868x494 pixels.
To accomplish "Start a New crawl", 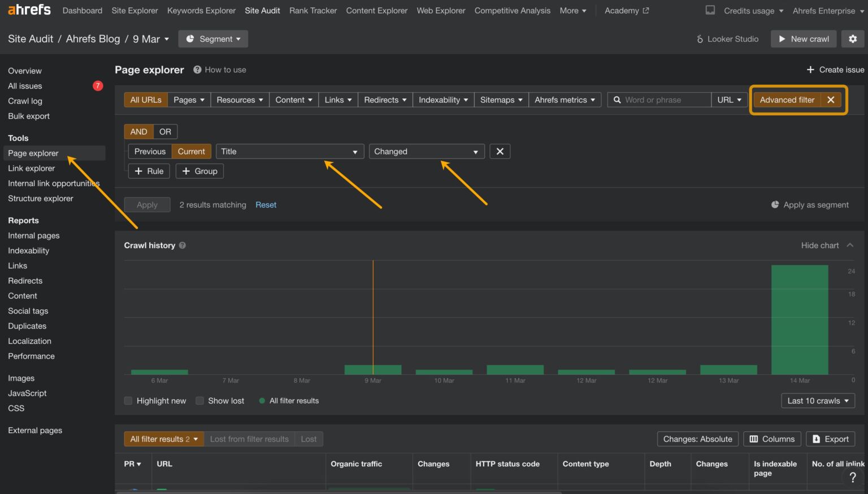I will [x=803, y=38].
